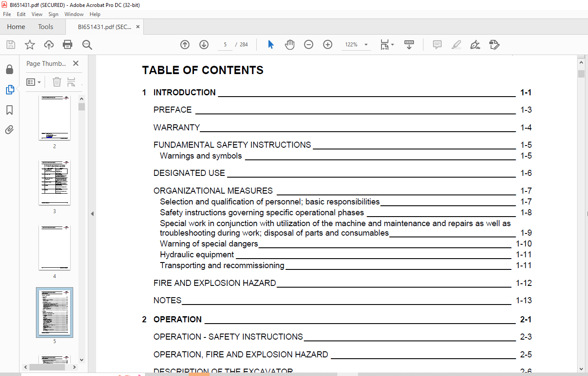Go to previous page arrow
This screenshot has width=588, height=376.
coord(185,45)
